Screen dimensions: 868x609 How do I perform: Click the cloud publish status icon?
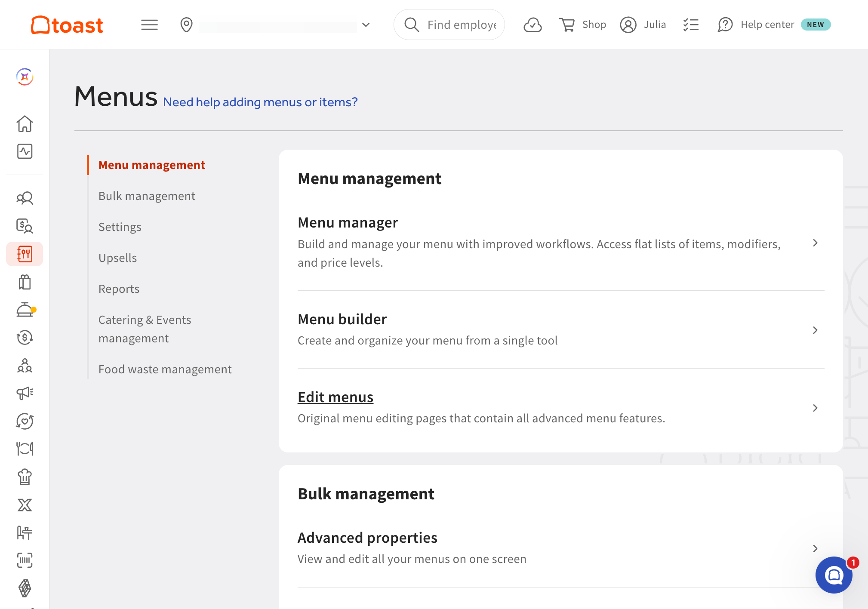pos(532,25)
